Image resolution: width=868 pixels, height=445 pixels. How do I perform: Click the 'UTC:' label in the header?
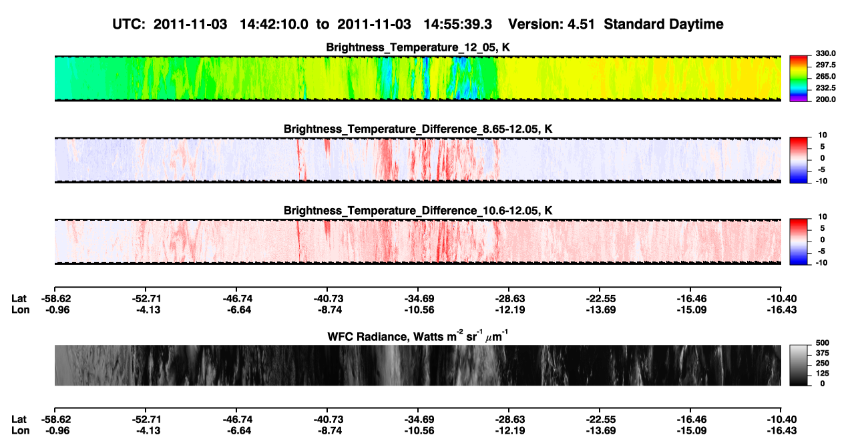[128, 25]
